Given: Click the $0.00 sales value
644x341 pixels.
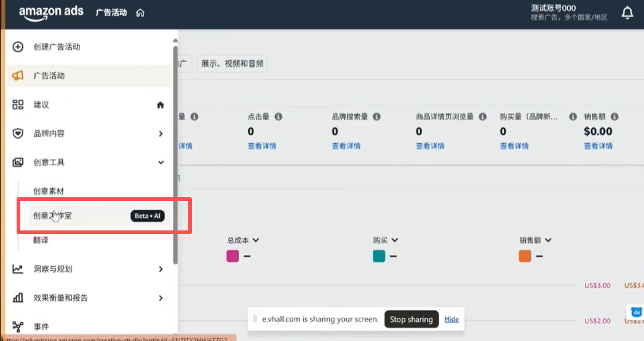Looking at the screenshot, I should point(598,131).
